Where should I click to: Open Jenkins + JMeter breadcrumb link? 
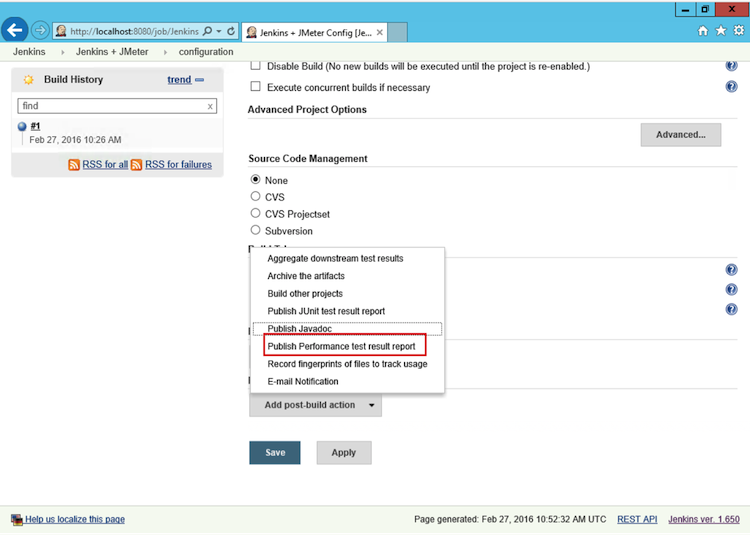pos(112,52)
